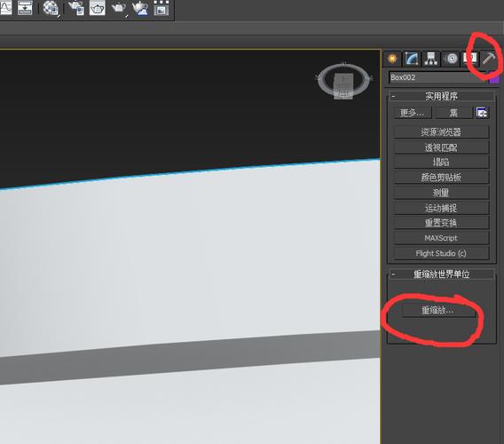Click the 更多... button
This screenshot has width=504, height=444.
click(412, 113)
